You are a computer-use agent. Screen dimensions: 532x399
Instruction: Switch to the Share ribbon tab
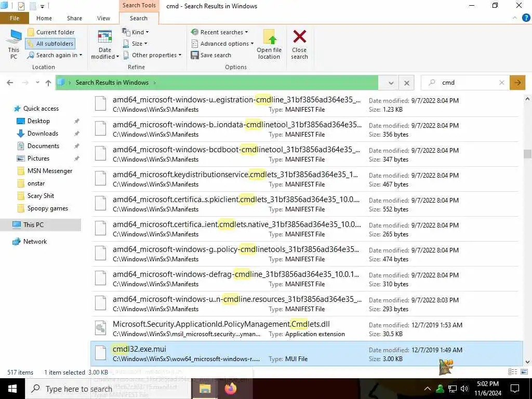coord(74,18)
